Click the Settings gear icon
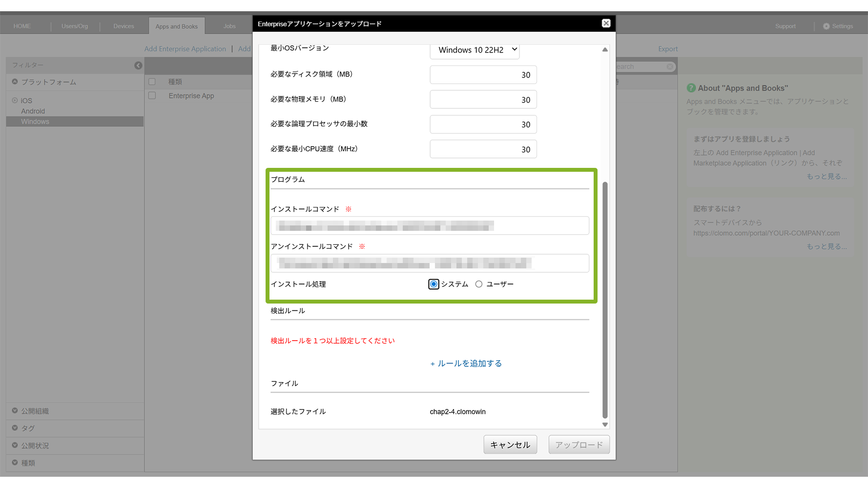The width and height of the screenshot is (868, 488). [x=826, y=26]
